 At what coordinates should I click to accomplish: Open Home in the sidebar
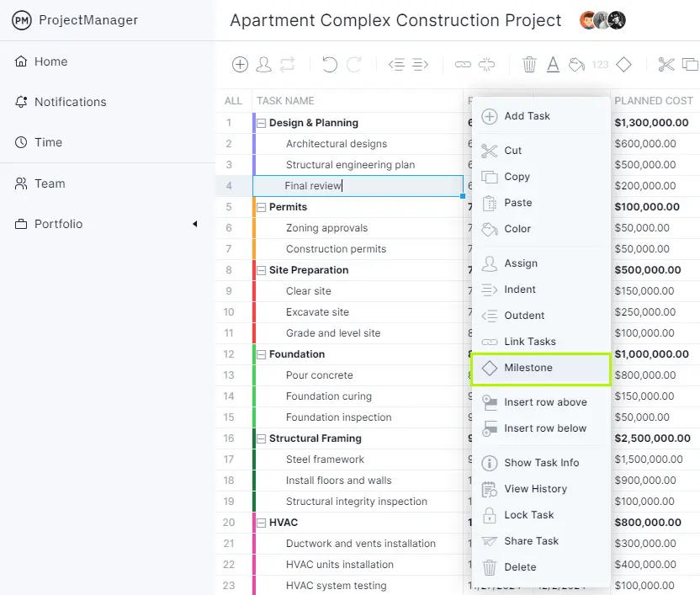tap(41, 61)
